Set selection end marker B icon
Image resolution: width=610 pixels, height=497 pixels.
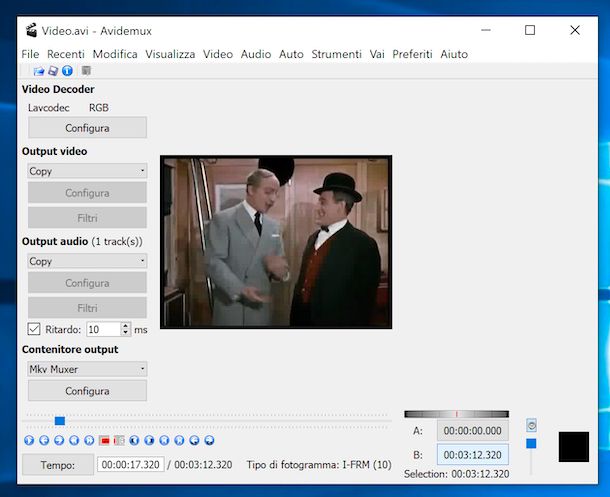tap(119, 440)
